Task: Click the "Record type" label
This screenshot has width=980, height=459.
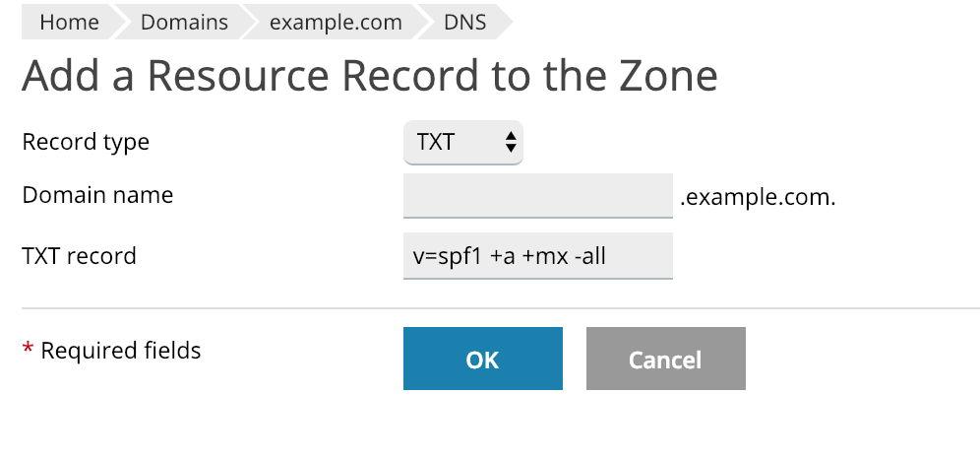Action: tap(86, 142)
